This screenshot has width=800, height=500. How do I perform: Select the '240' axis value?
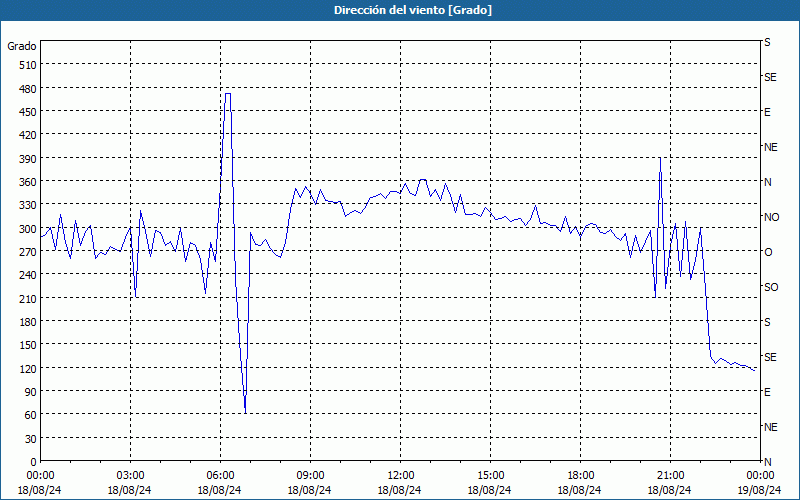(28, 275)
